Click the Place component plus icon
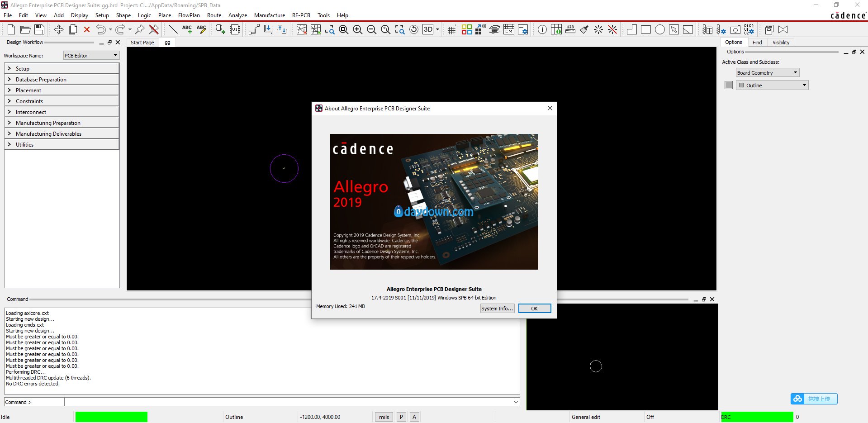This screenshot has height=423, width=868. 220,29
